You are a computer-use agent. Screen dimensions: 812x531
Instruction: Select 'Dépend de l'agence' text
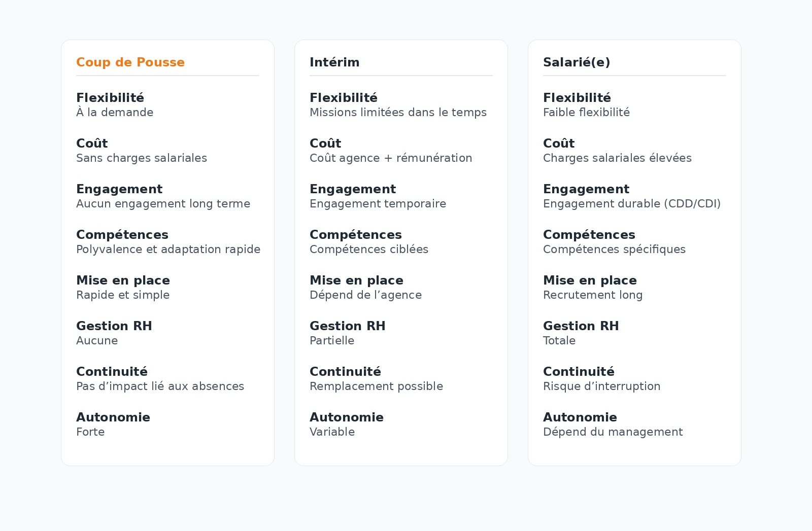point(365,295)
